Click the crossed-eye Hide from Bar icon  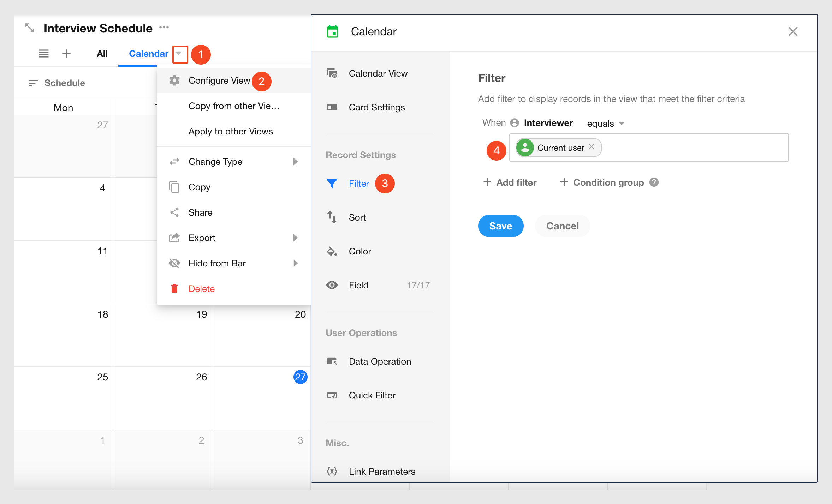[174, 263]
